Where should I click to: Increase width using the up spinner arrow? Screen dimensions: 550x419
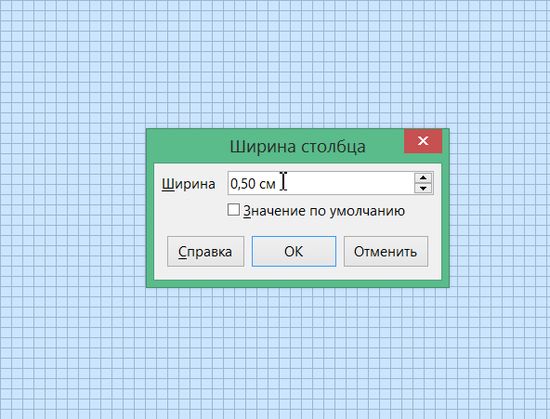coord(423,178)
